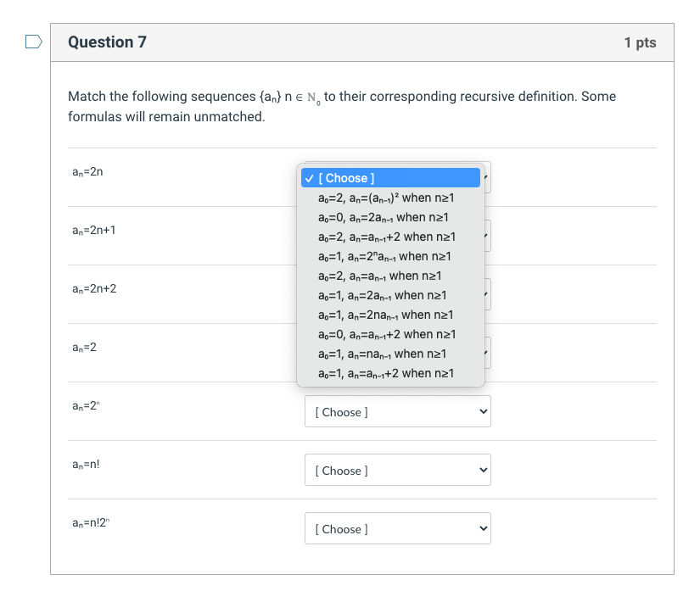
Task: Click the aₙ=2n+1 sequence label
Action: tap(93, 230)
